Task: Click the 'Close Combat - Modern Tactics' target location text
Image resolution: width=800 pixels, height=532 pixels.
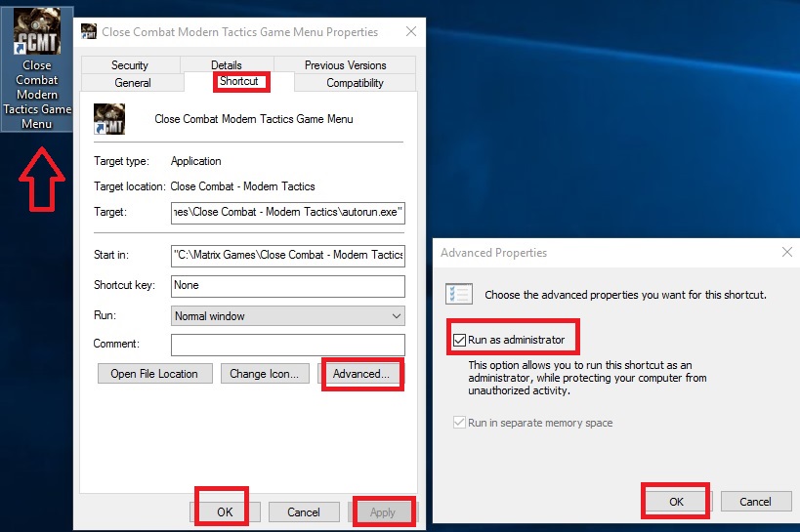Action: 243,186
